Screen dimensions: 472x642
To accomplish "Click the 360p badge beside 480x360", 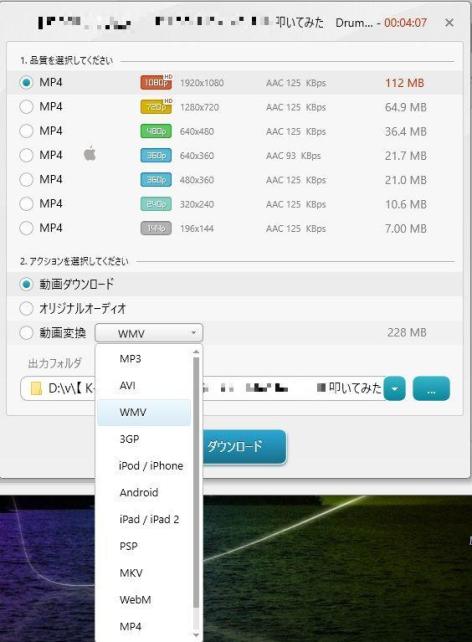I will coord(156,180).
